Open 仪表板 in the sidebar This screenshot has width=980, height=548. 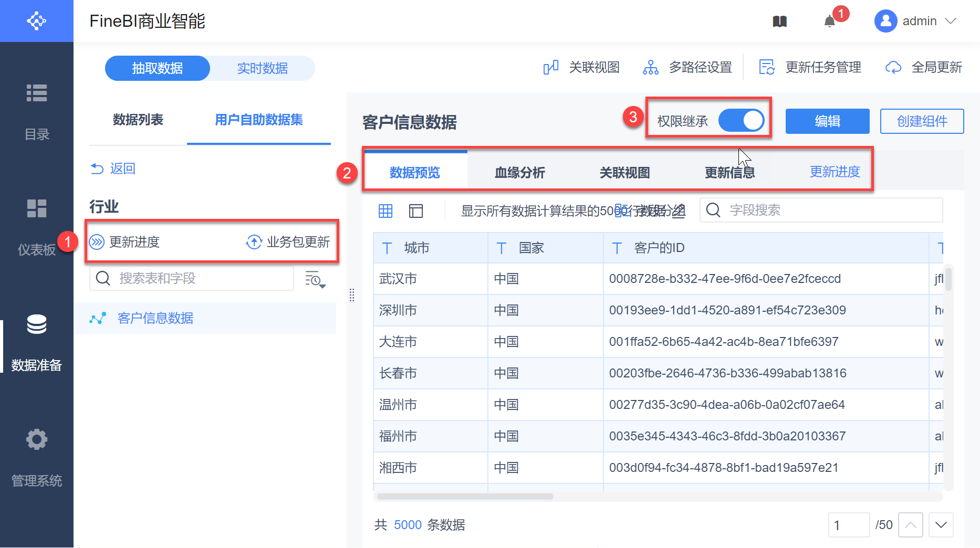[37, 227]
